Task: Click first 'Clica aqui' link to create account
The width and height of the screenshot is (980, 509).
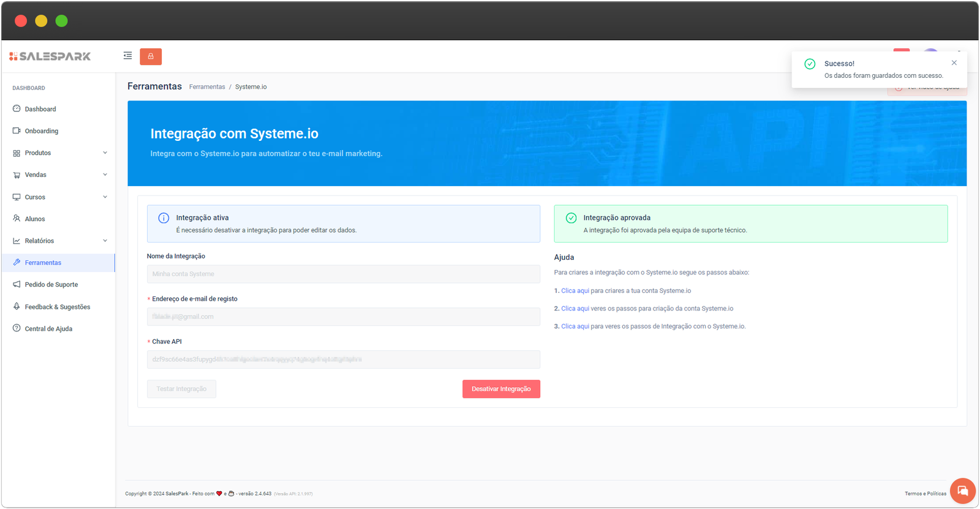Action: [x=575, y=291]
